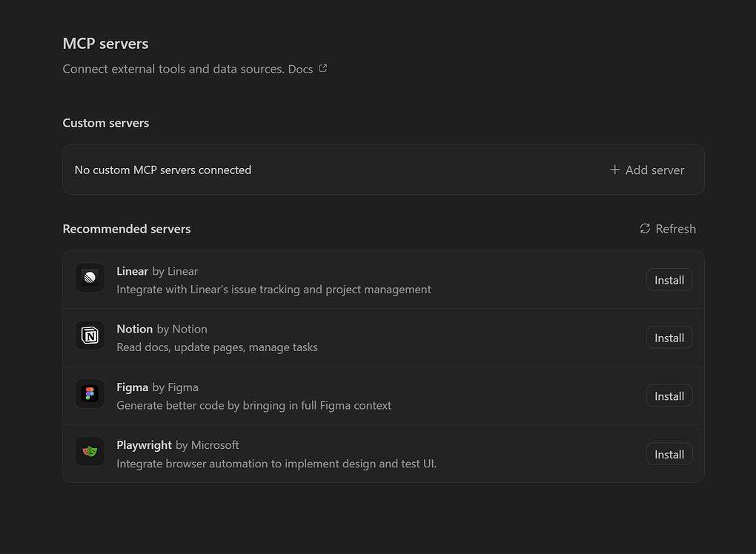This screenshot has width=756, height=554.
Task: Click the Figma server logo icon
Action: tap(90, 393)
